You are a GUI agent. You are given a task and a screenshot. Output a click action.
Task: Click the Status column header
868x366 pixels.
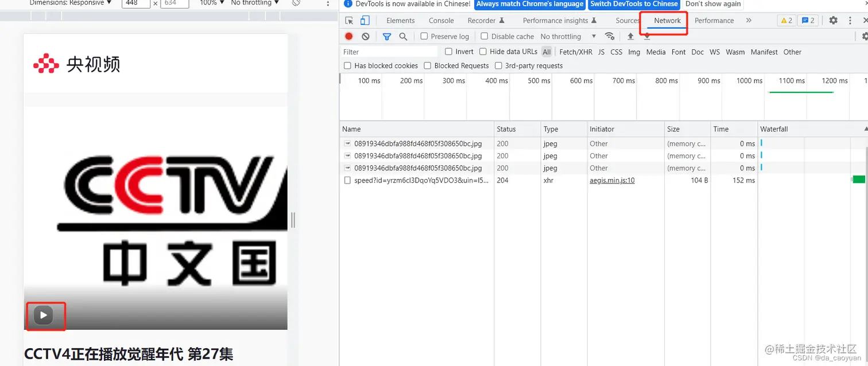point(517,129)
